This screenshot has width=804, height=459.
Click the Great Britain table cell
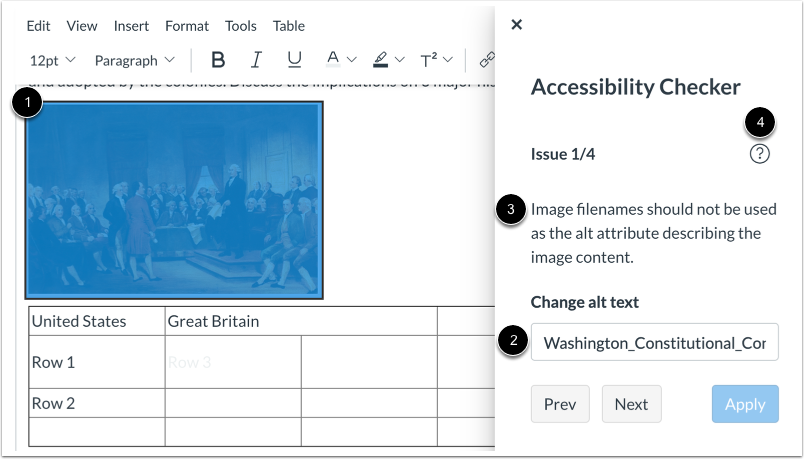click(x=301, y=321)
